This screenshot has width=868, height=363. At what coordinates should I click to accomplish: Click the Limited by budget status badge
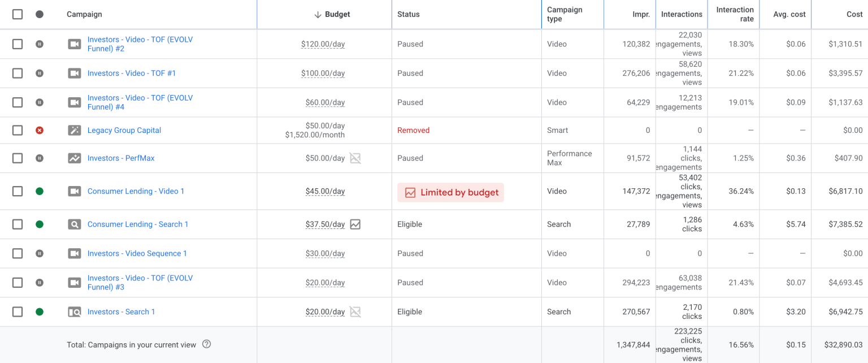point(450,192)
